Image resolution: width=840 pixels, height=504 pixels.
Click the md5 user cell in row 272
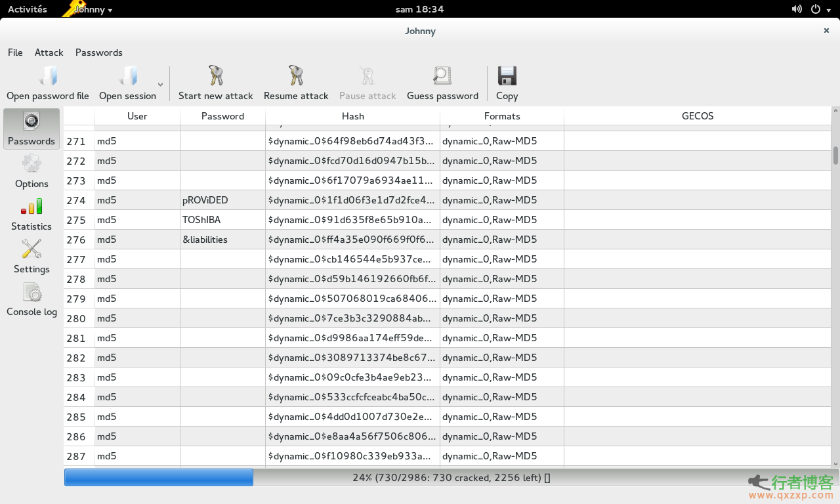137,161
